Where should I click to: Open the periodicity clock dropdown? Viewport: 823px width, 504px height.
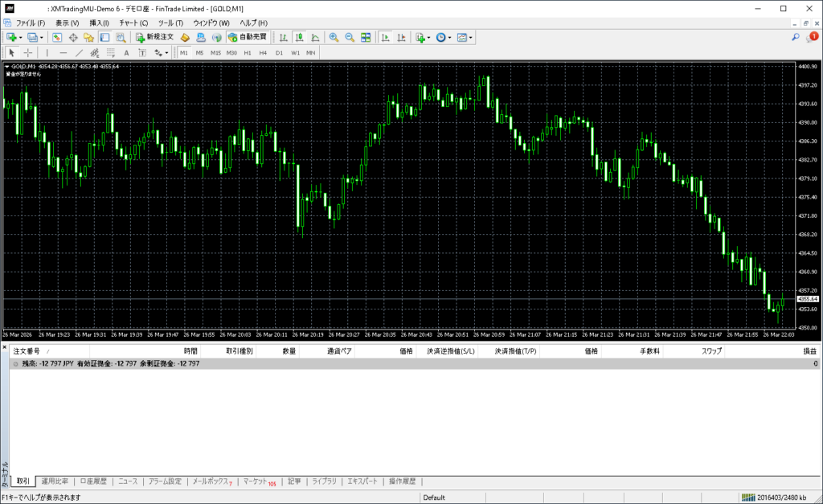point(450,37)
